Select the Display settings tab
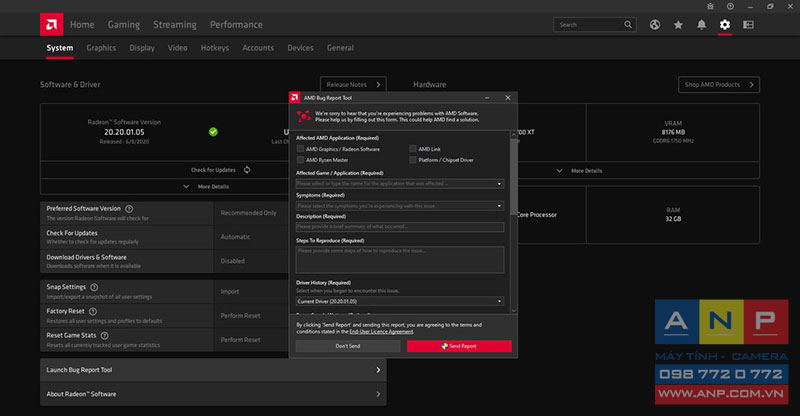This screenshot has height=416, width=800. tap(142, 48)
